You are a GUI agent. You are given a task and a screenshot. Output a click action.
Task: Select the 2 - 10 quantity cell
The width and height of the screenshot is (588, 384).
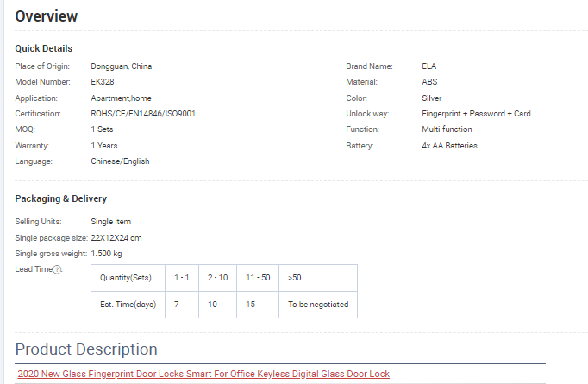tap(216, 278)
